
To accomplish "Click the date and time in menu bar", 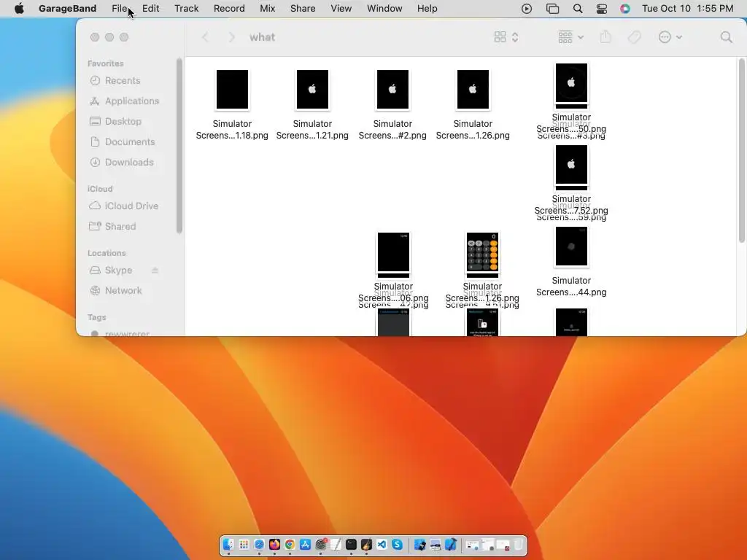I will [x=687, y=9].
